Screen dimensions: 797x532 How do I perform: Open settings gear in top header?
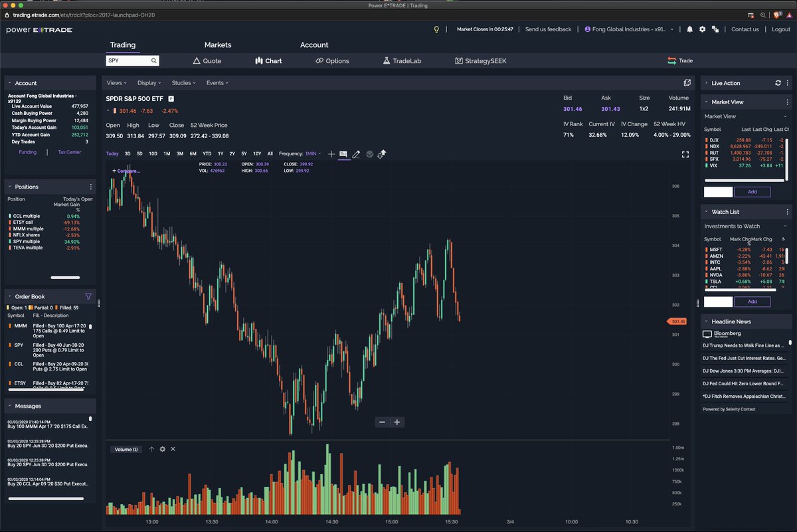[x=702, y=29]
